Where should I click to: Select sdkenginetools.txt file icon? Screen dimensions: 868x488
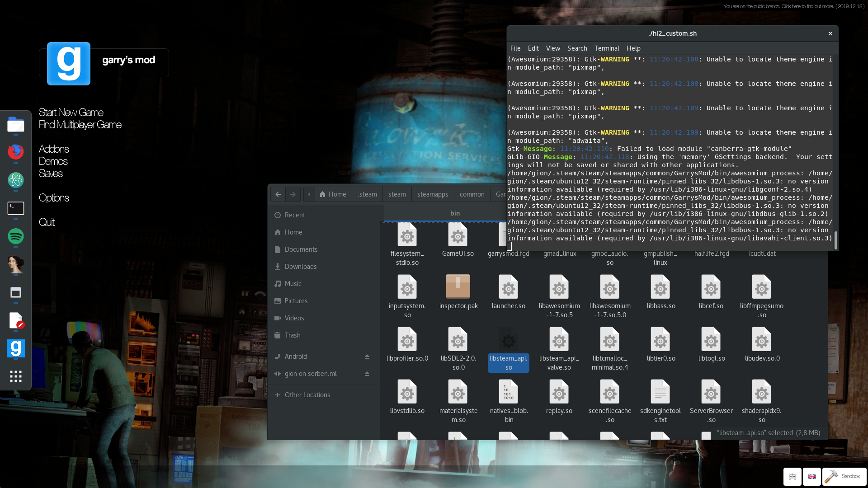660,391
